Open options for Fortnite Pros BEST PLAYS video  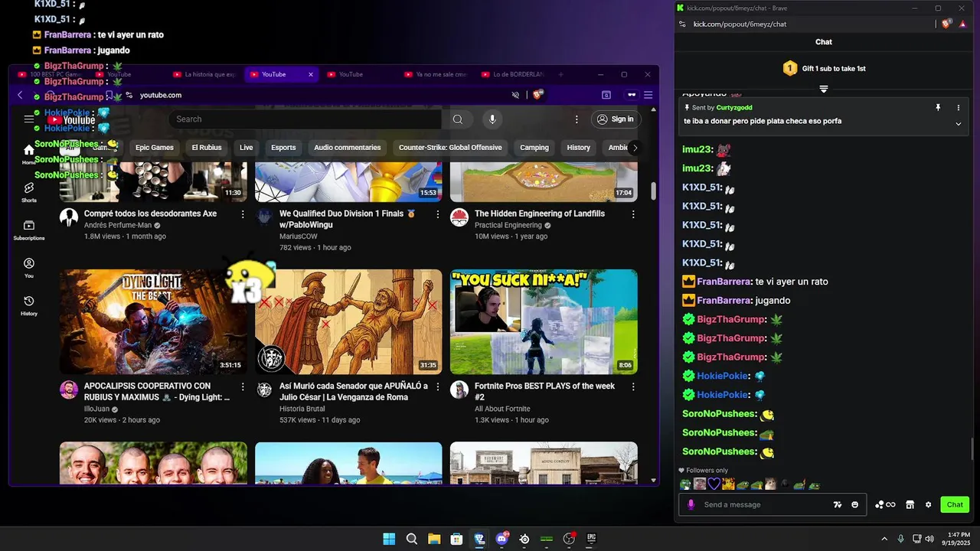(x=633, y=387)
